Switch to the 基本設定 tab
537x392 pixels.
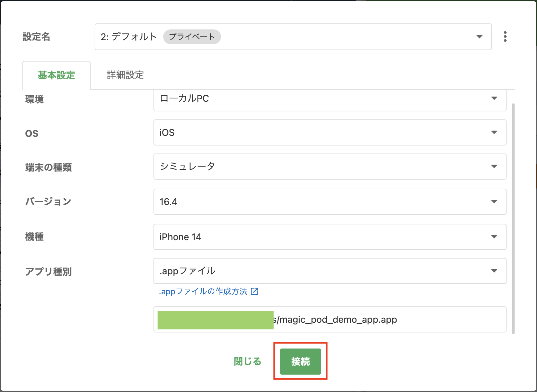57,75
